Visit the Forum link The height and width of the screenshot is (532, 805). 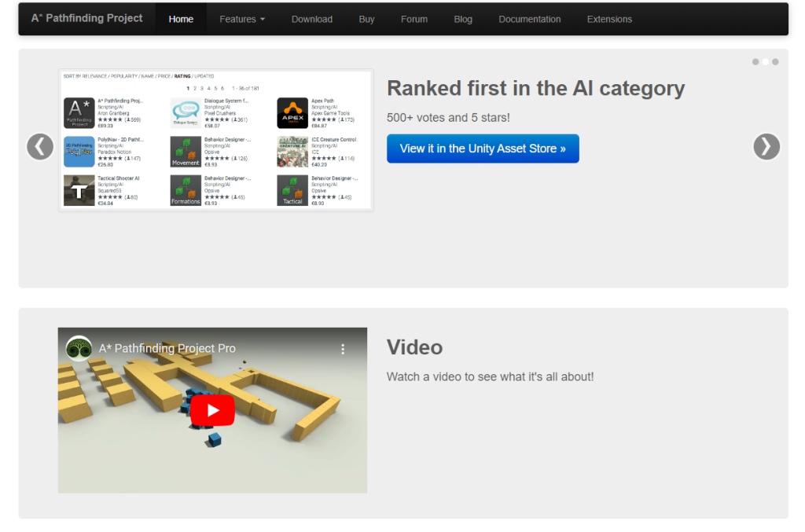coord(414,19)
